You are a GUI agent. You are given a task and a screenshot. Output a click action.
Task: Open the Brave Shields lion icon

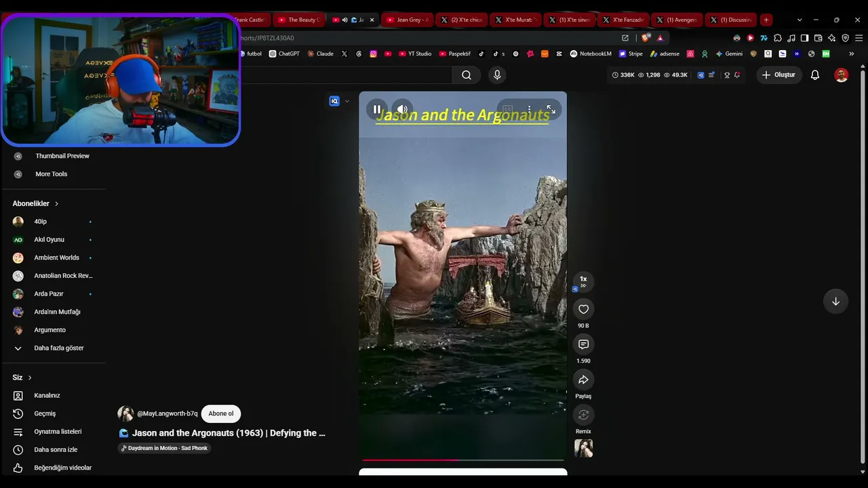(x=646, y=38)
